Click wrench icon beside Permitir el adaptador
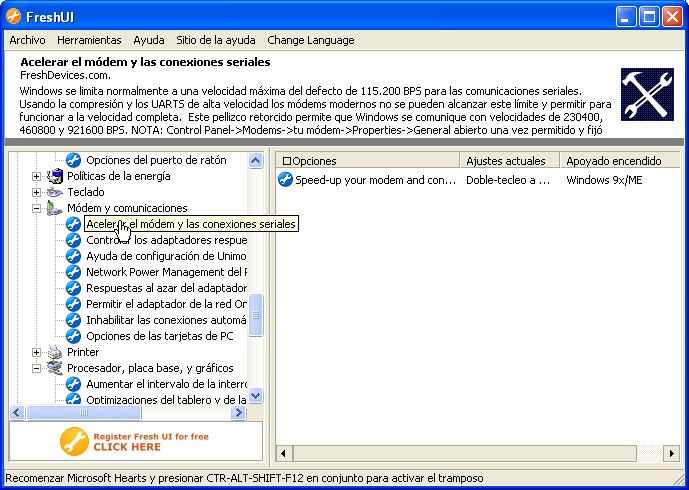689x490 pixels. (73, 304)
